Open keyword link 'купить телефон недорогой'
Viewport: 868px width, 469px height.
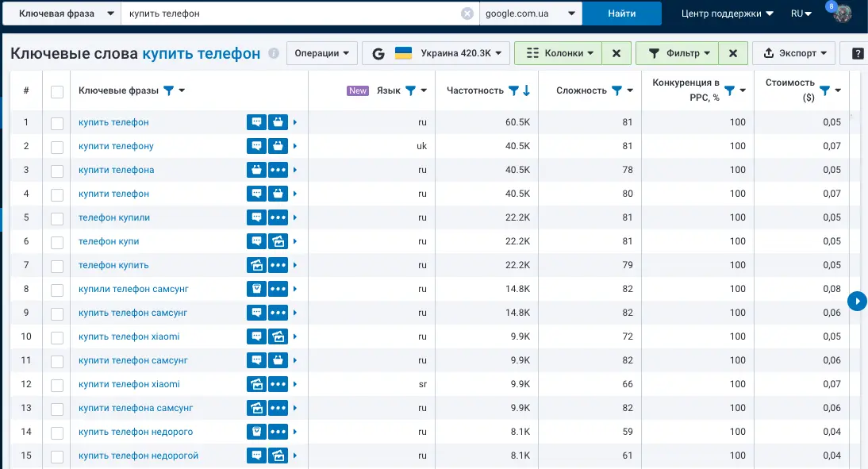(138, 456)
